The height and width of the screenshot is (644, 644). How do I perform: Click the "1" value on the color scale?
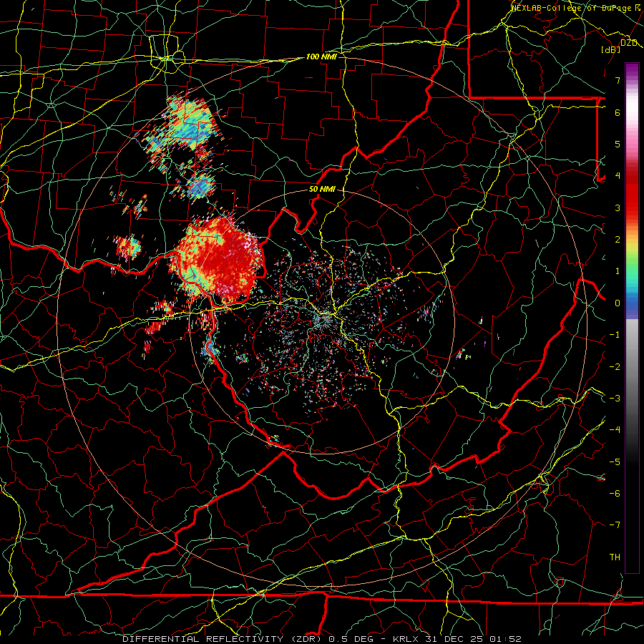pos(618,271)
